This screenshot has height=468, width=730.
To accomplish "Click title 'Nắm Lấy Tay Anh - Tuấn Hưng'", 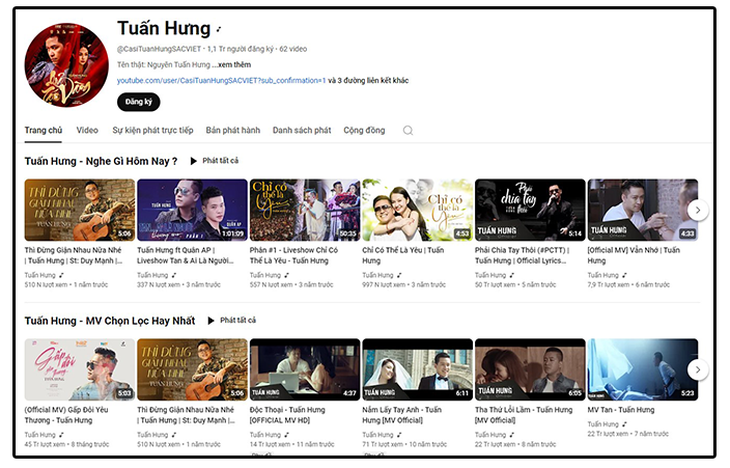I will (402, 415).
